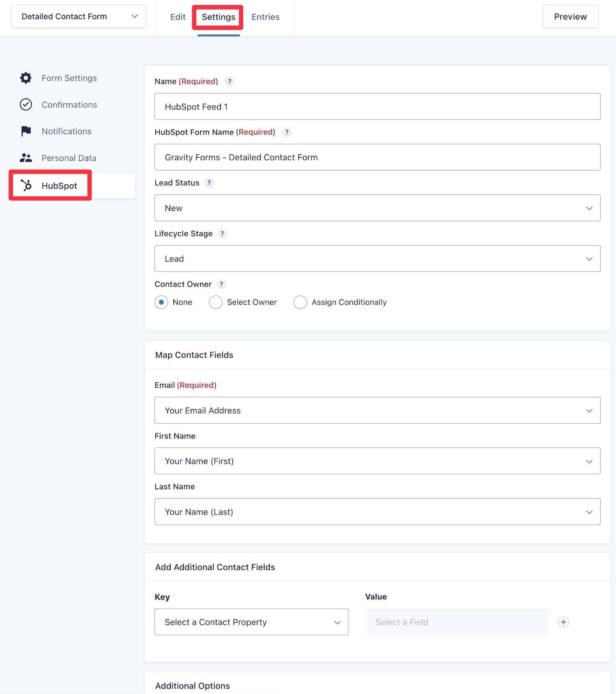Switch to the Edit tab
Image resolution: width=616 pixels, height=694 pixels.
click(x=178, y=17)
